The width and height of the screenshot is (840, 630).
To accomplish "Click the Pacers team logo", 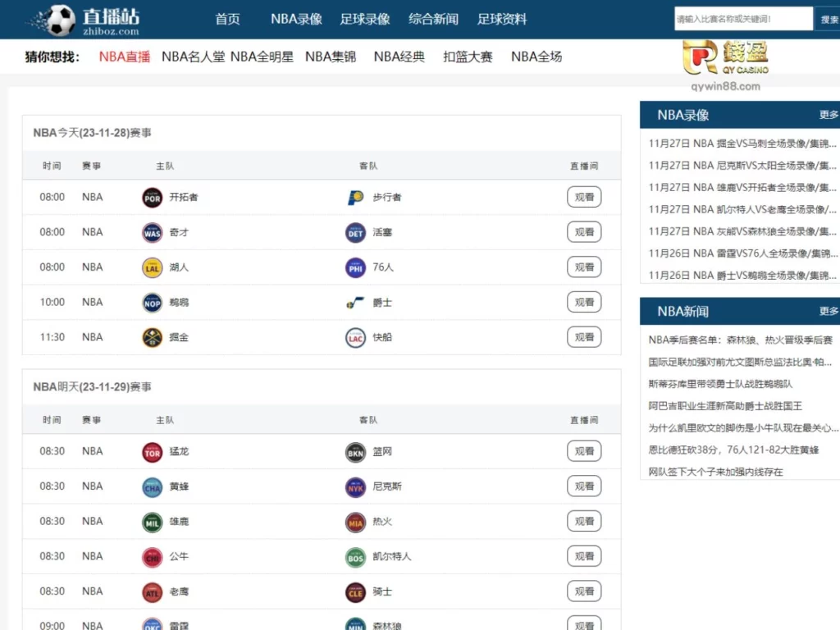I will click(355, 197).
